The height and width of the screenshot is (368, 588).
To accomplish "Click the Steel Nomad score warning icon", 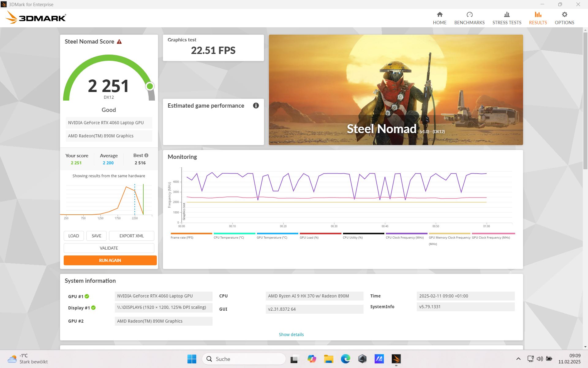I will 119,42.
